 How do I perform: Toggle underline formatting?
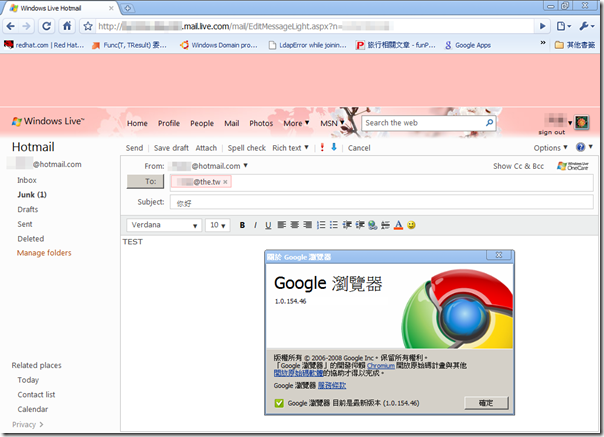[268, 225]
